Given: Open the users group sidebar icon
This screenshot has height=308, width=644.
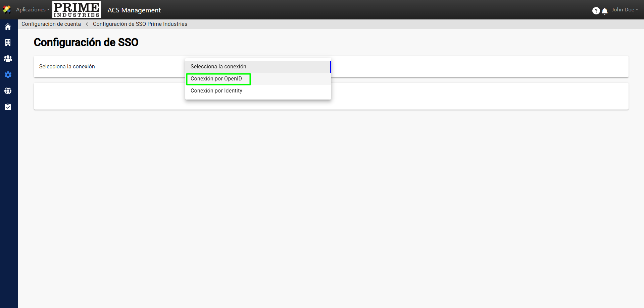Looking at the screenshot, I should [x=8, y=59].
